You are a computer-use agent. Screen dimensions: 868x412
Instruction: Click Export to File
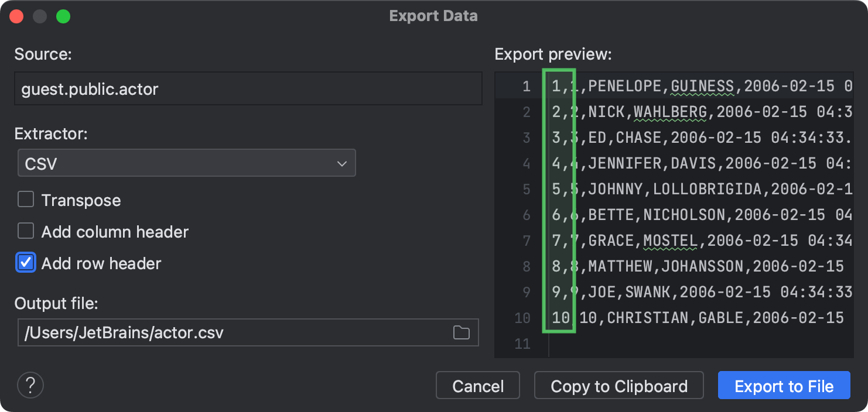(x=784, y=385)
